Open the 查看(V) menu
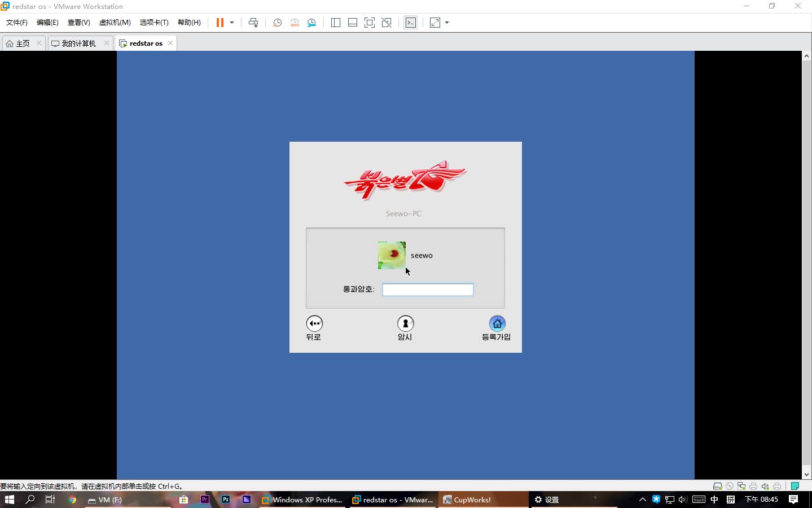 pos(78,23)
